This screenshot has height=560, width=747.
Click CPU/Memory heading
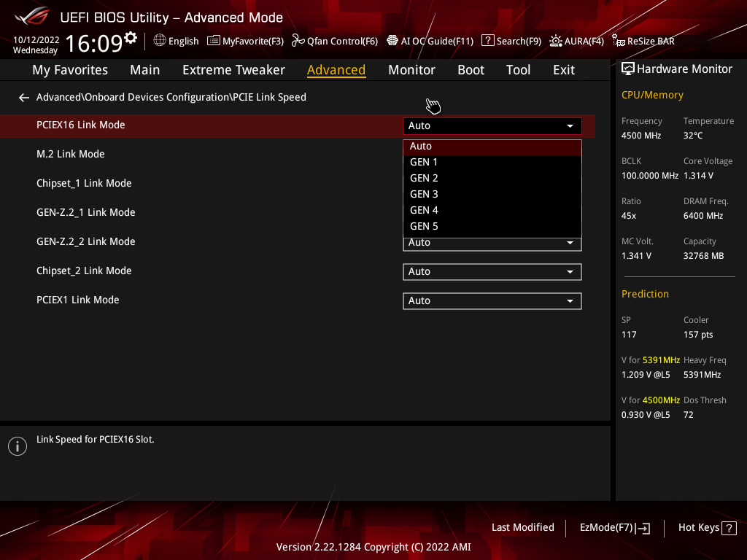click(x=652, y=96)
